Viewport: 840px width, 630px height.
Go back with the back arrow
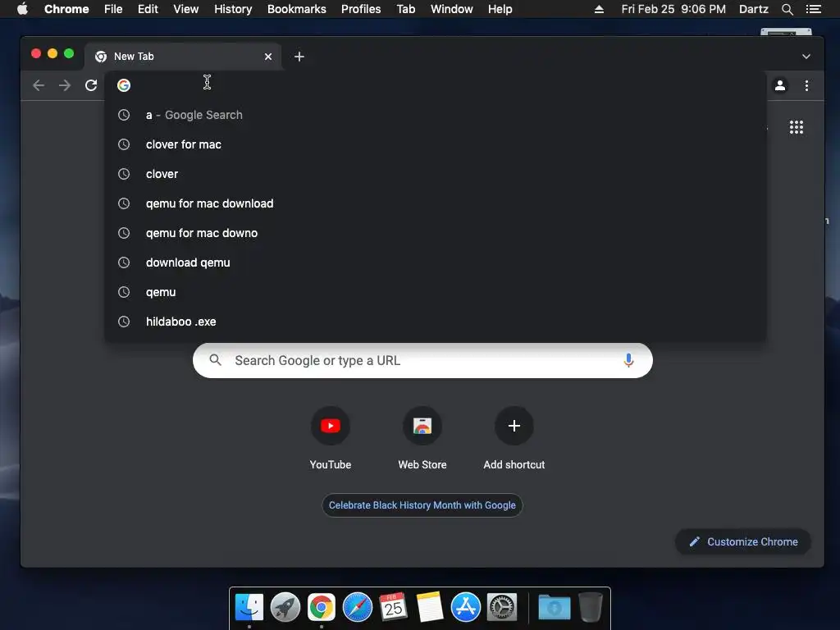pos(39,85)
